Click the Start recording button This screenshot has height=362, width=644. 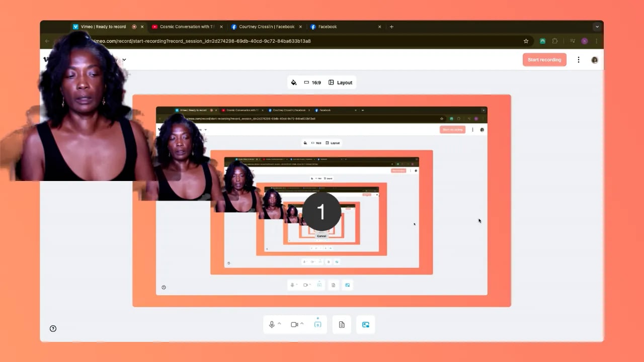[x=544, y=60]
